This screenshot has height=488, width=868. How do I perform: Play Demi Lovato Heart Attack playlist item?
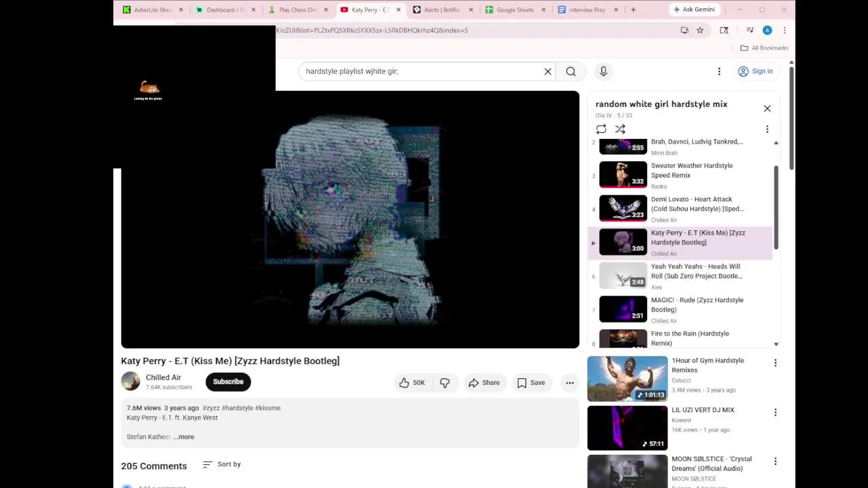tap(681, 209)
